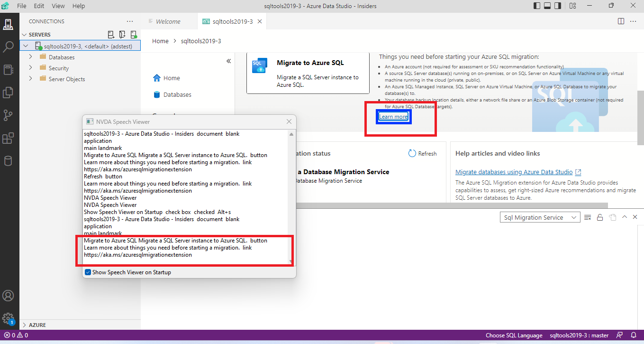Click the New Connection icon in SERVERS pane
Screen dimensions: 644x344
tap(111, 34)
